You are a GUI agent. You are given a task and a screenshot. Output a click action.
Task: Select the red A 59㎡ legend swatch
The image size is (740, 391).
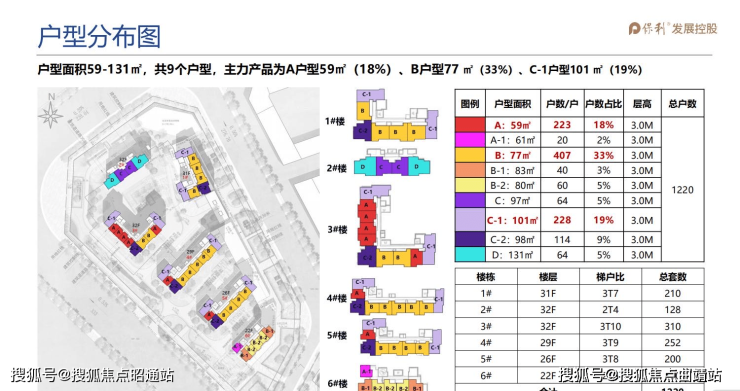[470, 125]
